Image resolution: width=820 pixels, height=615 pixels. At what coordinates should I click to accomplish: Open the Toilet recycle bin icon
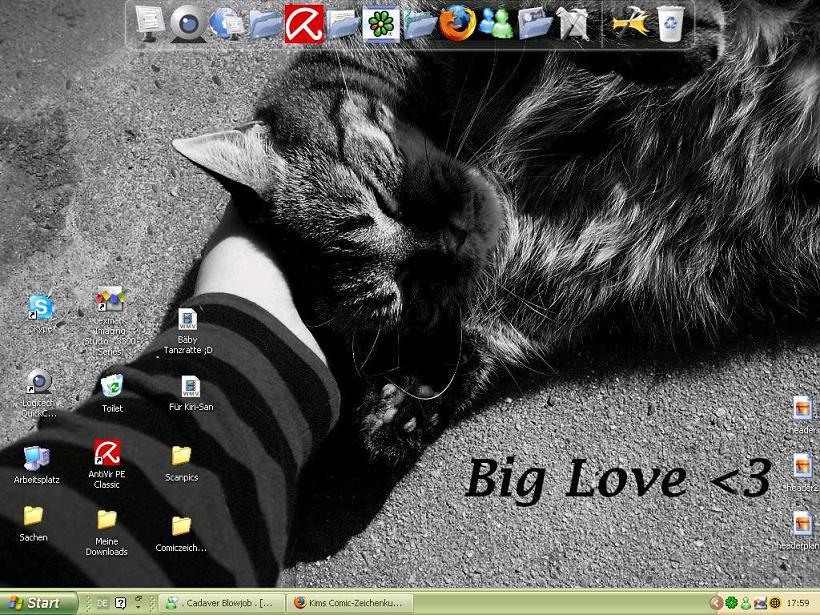pos(112,386)
